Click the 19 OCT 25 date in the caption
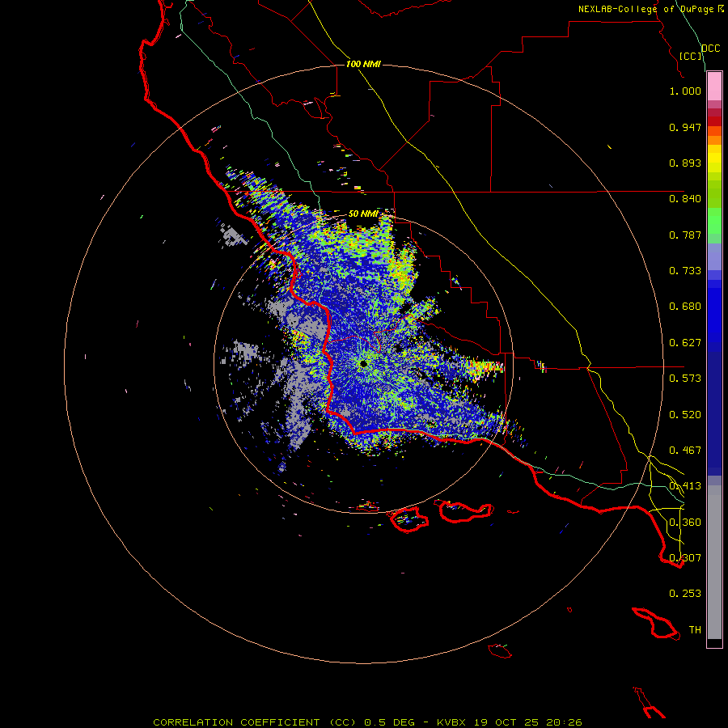 pyautogui.click(x=506, y=722)
